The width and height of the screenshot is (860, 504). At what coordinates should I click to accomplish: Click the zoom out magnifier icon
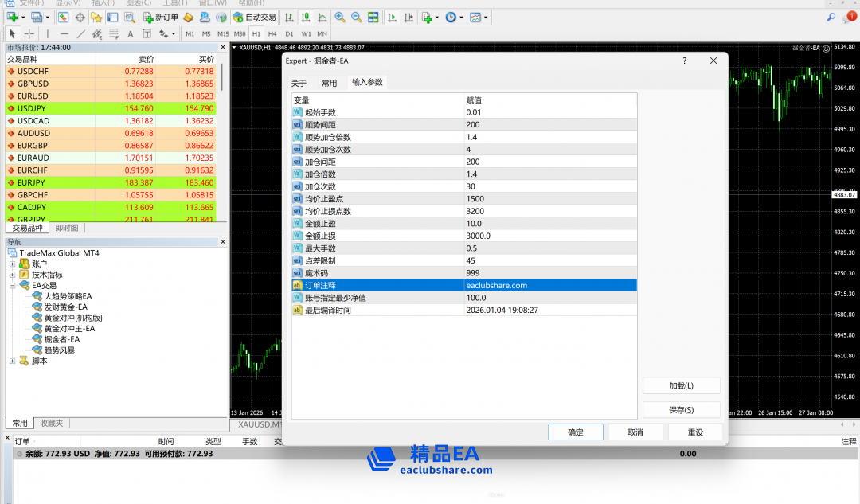coord(356,17)
